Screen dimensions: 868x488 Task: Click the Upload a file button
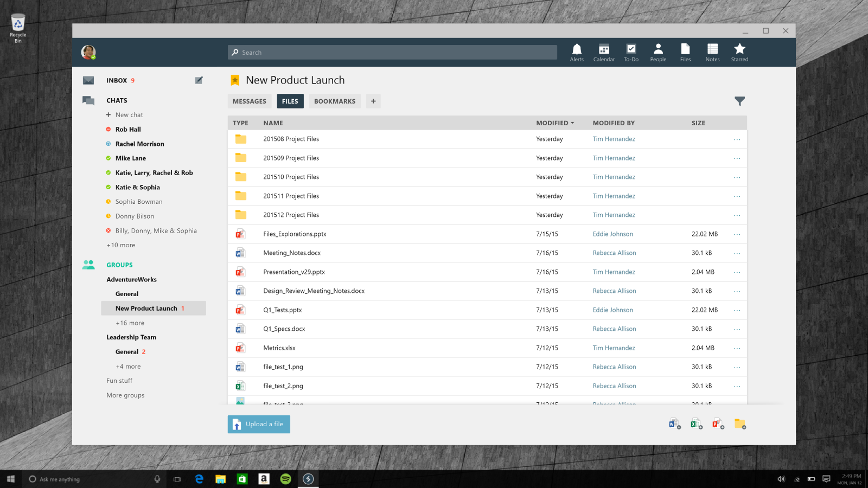click(x=259, y=424)
